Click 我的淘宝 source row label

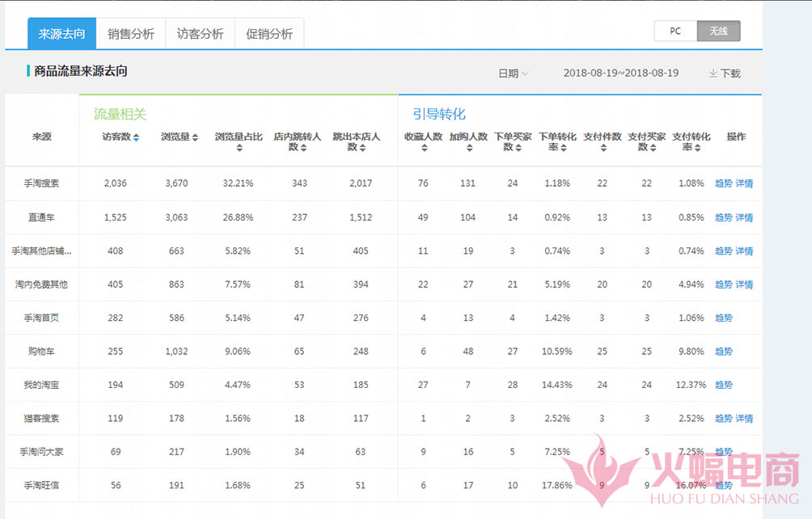41,386
